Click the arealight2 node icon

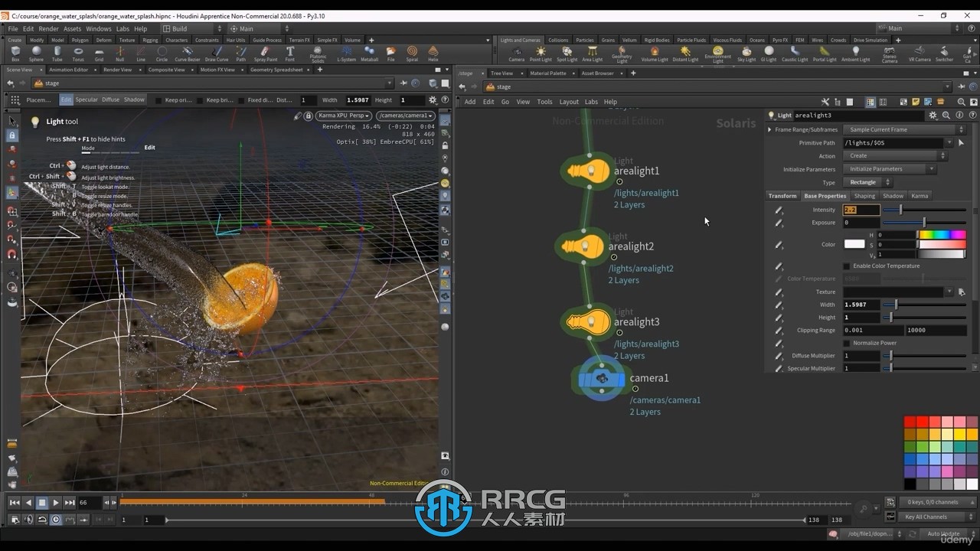point(582,246)
